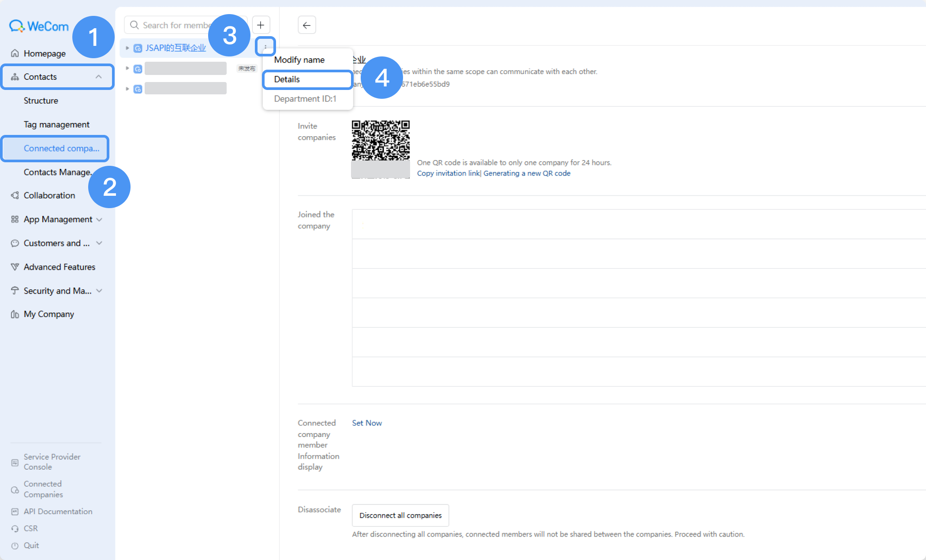Click the Contacts org-chart icon
Screen dimensions: 926x560
(x=15, y=77)
